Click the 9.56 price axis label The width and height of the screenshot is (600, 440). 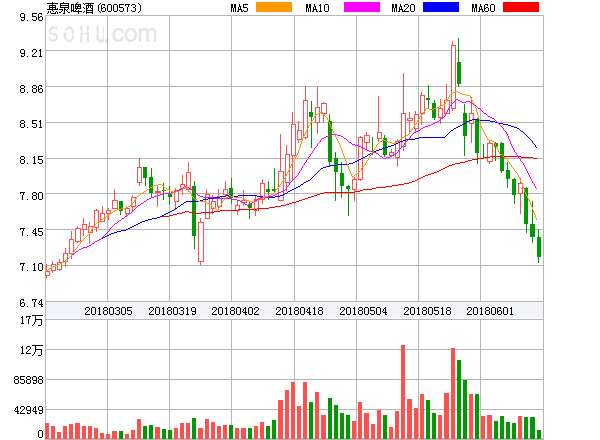(x=31, y=17)
